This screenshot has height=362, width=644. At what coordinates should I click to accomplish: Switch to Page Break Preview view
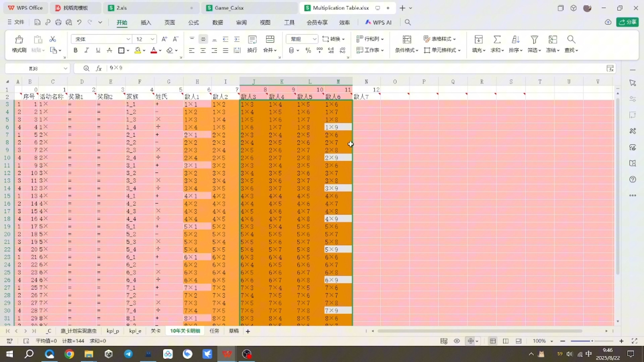(505, 341)
